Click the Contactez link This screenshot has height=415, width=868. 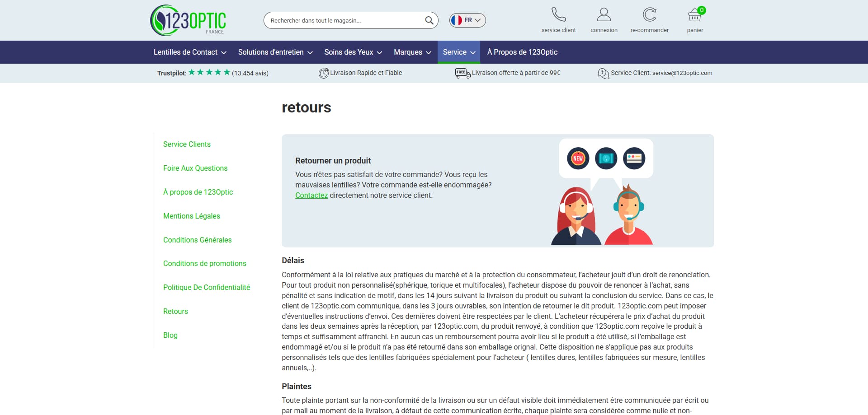tap(311, 195)
